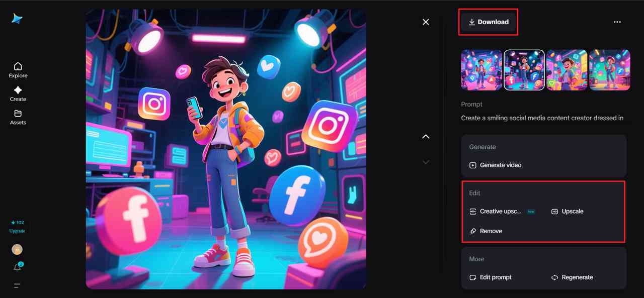
Task: Click the 102 credits counter
Action: [x=17, y=223]
